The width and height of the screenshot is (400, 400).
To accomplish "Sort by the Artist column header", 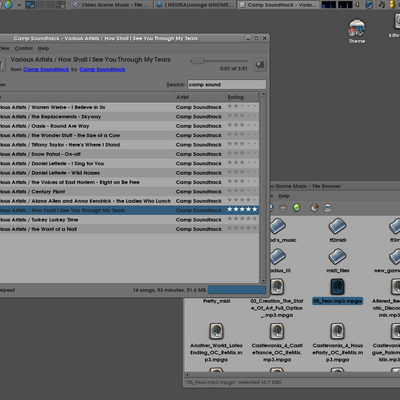I will point(200,97).
